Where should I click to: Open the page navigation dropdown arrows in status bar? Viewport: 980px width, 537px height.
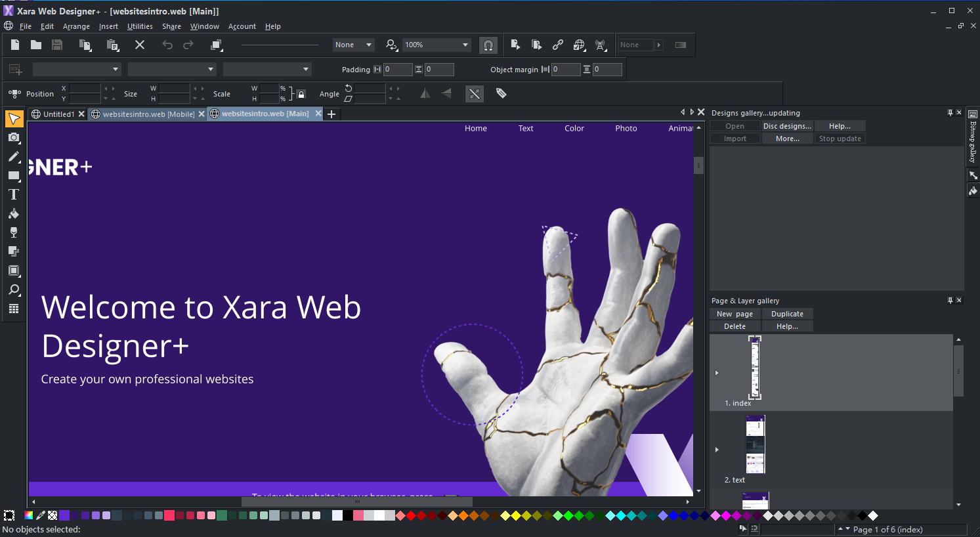point(844,529)
